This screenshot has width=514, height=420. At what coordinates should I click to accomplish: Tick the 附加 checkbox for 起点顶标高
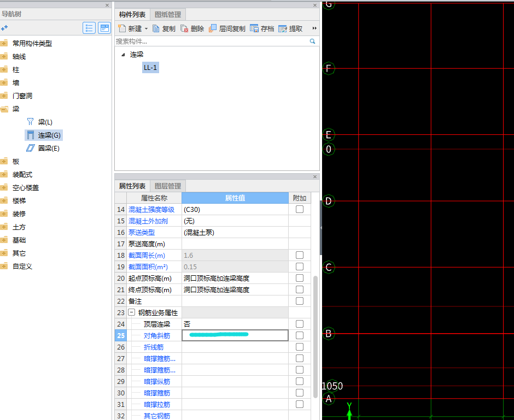click(x=300, y=278)
